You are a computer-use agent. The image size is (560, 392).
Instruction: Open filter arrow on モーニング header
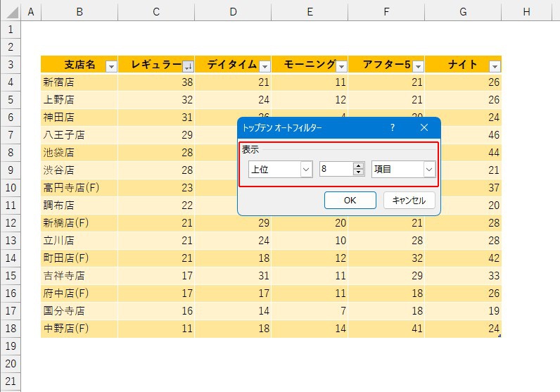(341, 66)
